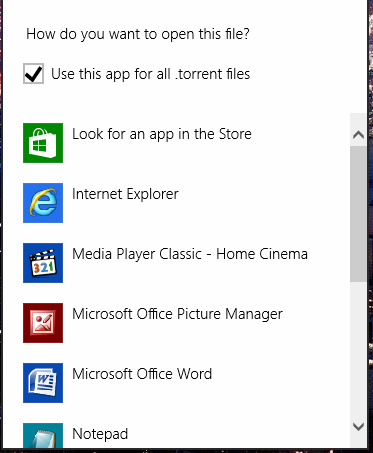Image resolution: width=373 pixels, height=453 pixels.
Task: Click the scrollbar down arrow
Action: tap(358, 426)
